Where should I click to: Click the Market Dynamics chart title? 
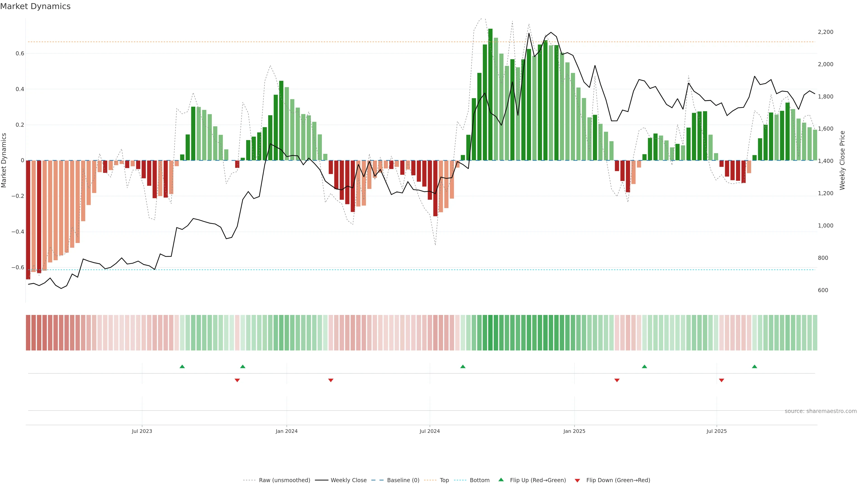pyautogui.click(x=35, y=6)
